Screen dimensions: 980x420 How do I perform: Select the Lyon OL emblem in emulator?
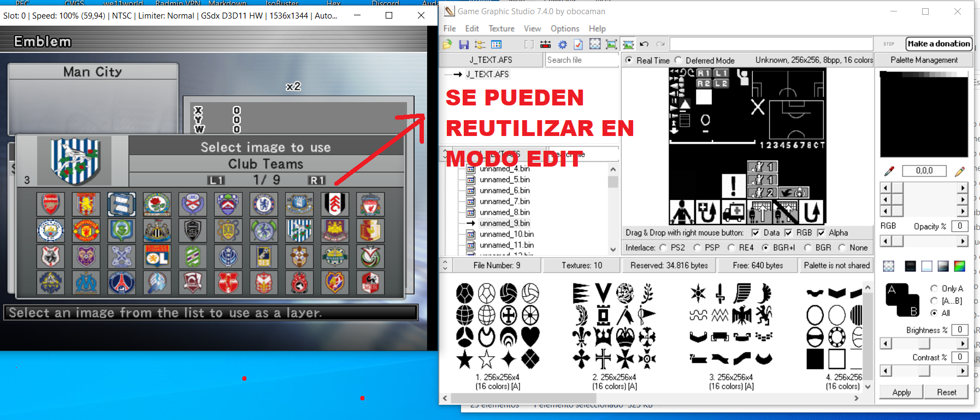[x=157, y=256]
